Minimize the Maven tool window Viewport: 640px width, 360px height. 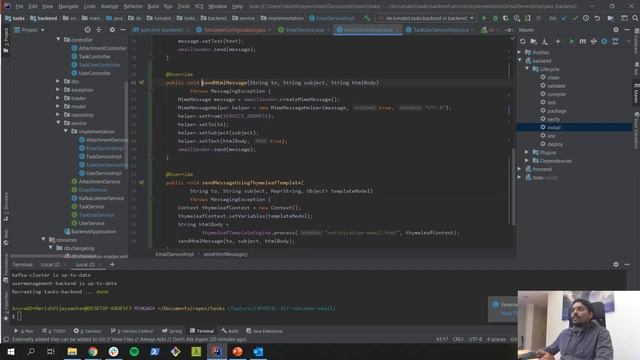click(627, 30)
